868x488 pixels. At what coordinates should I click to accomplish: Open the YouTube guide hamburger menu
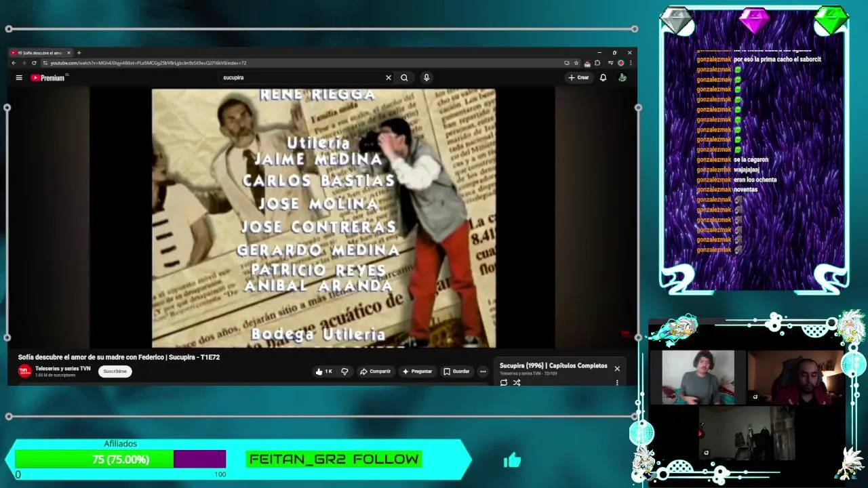19,77
